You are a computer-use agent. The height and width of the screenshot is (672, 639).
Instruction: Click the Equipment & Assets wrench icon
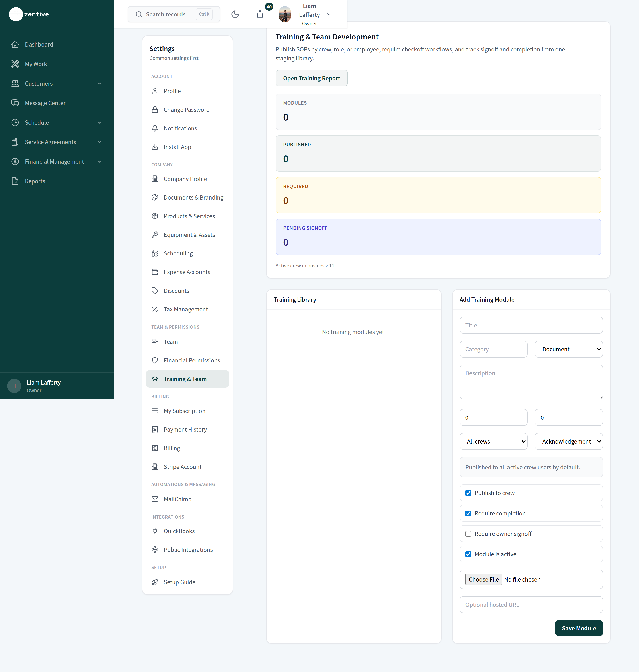point(155,235)
